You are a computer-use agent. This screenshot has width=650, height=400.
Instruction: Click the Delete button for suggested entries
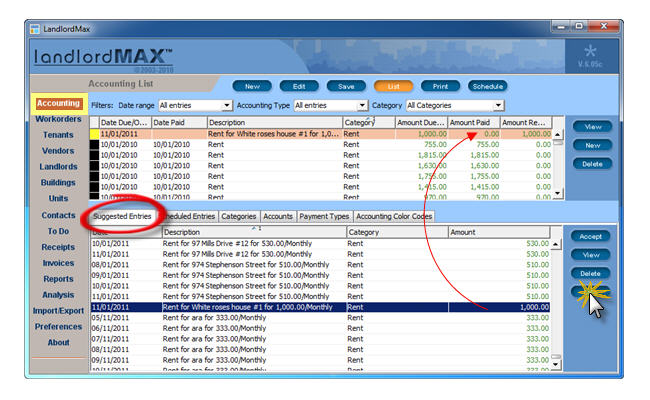(591, 274)
